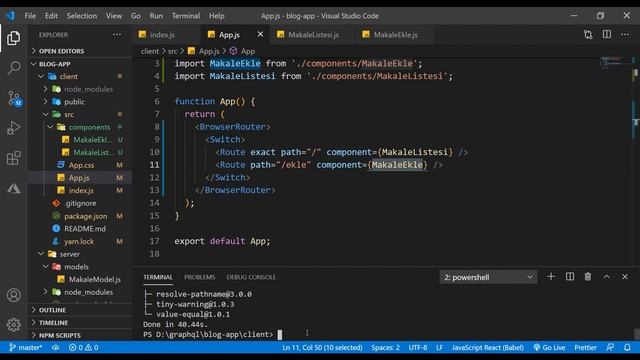Open notifications bell in status bar
Viewport: 640px width, 360px height.
point(627,347)
